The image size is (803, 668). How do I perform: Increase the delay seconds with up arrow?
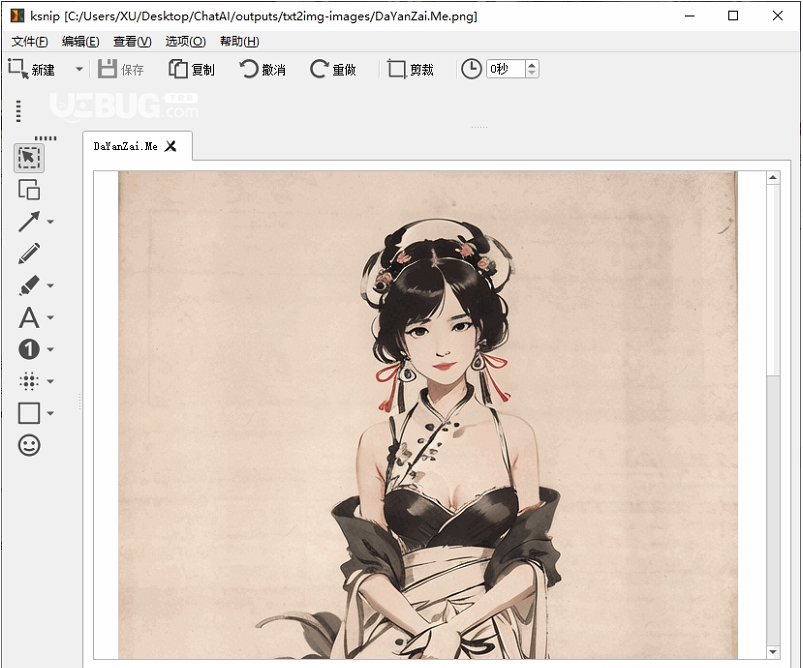pos(532,65)
